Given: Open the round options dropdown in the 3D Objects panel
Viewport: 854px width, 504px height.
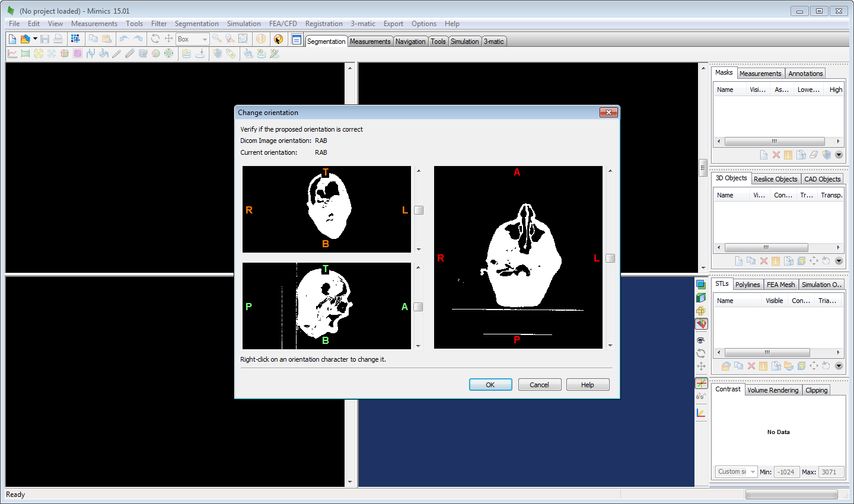Looking at the screenshot, I should [x=839, y=261].
